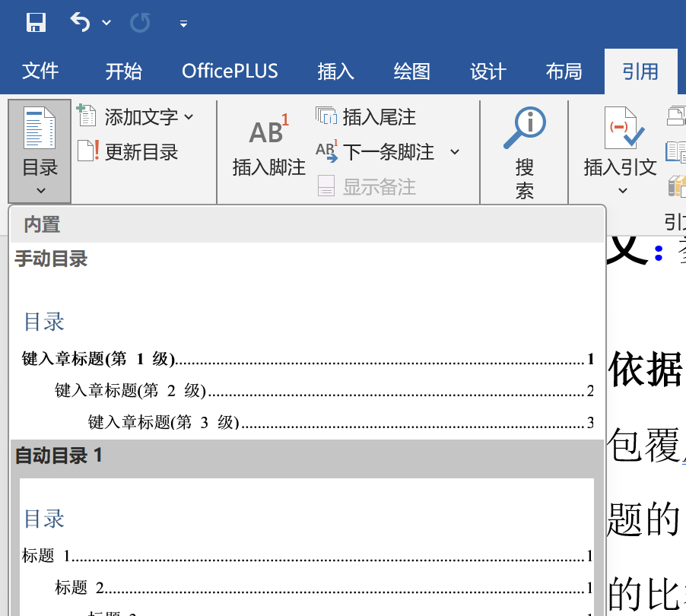
Task: Expand the 插入引文 dropdown chevron
Action: coord(623,190)
